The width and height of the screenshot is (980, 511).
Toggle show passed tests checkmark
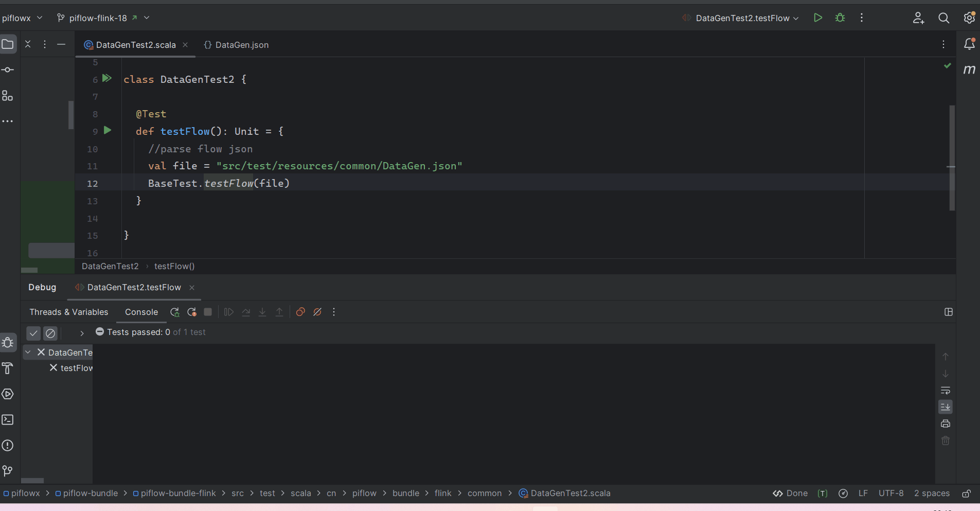(x=33, y=333)
